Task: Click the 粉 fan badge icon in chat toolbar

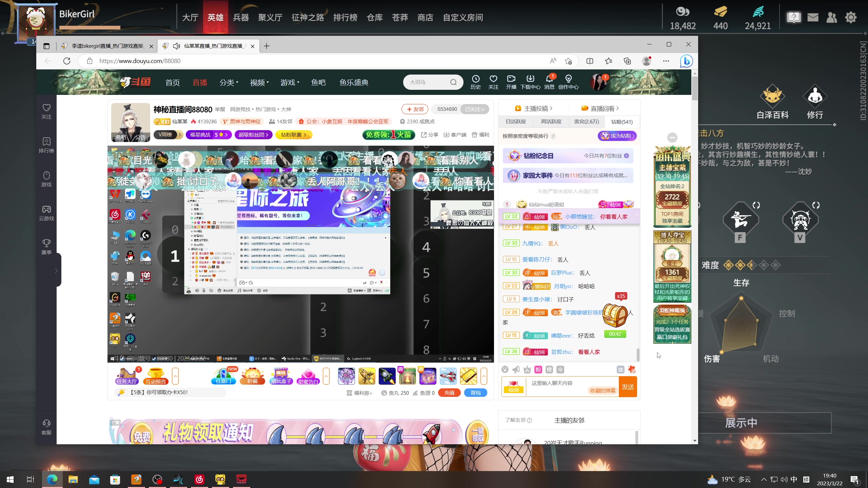Action: 538,369
